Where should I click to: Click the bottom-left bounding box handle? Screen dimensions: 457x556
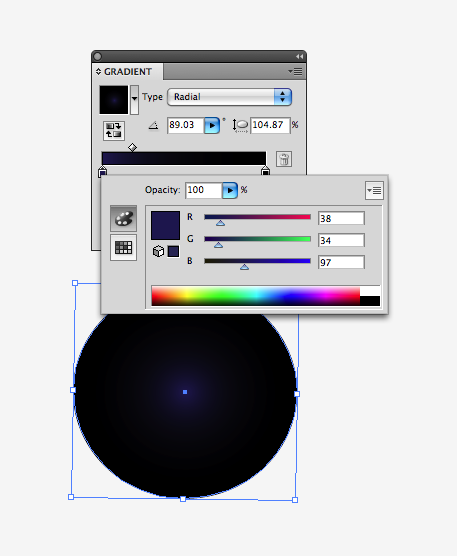click(x=71, y=497)
